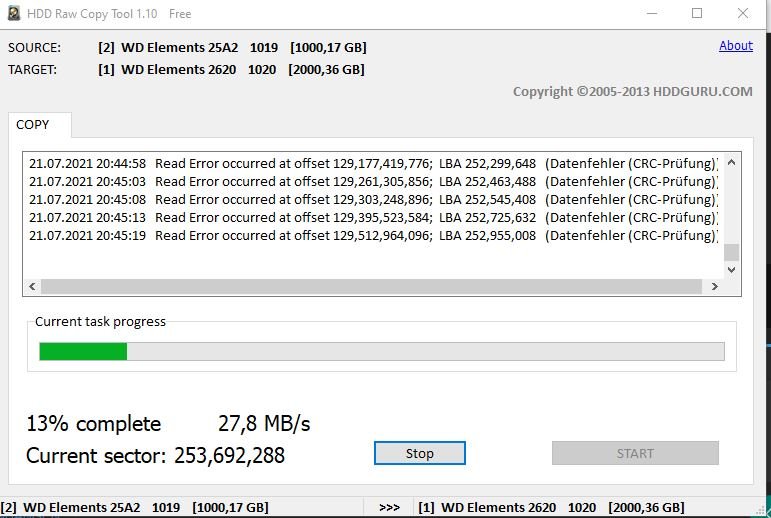
Task: Minimize the HDD Raw Copy Tool window
Action: (x=652, y=13)
